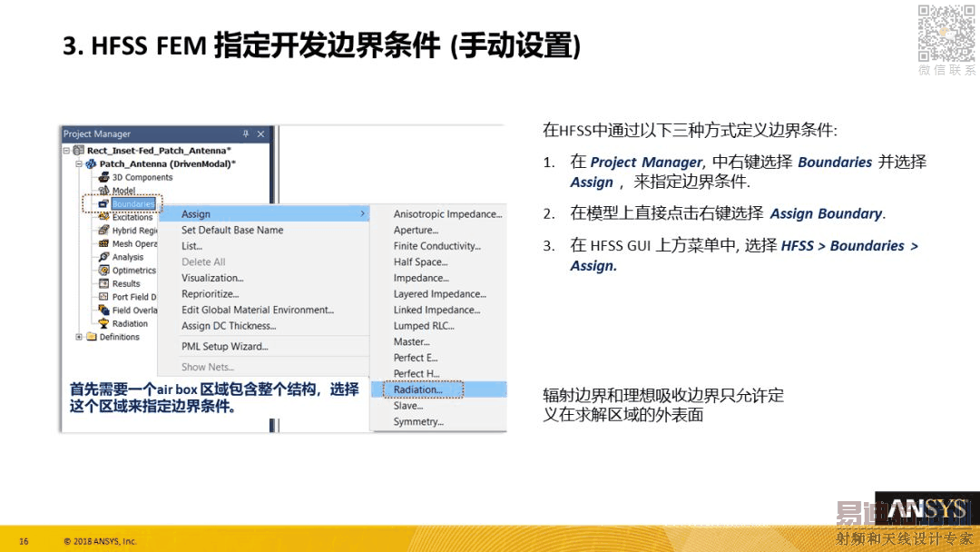Select the Model tree item label
The image size is (980, 552).
(x=123, y=191)
